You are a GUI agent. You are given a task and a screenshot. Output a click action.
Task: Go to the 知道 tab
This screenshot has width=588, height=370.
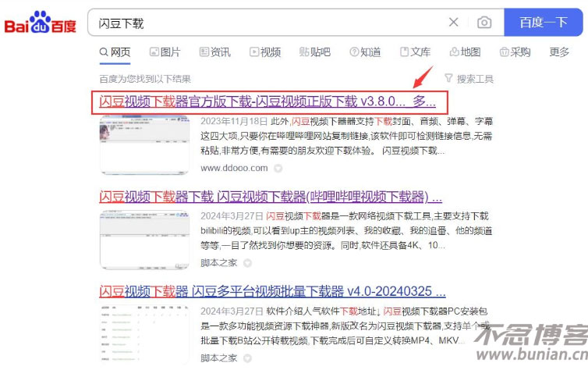click(365, 52)
